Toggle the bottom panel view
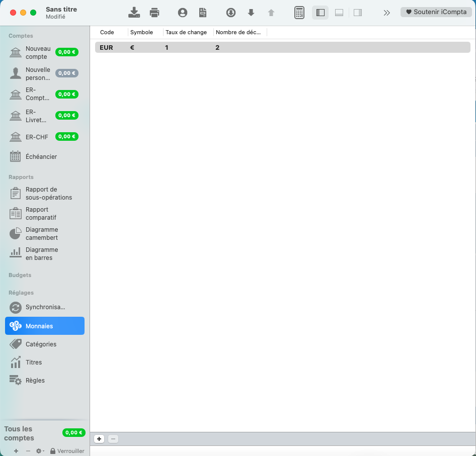This screenshot has width=476, height=456. [x=339, y=13]
